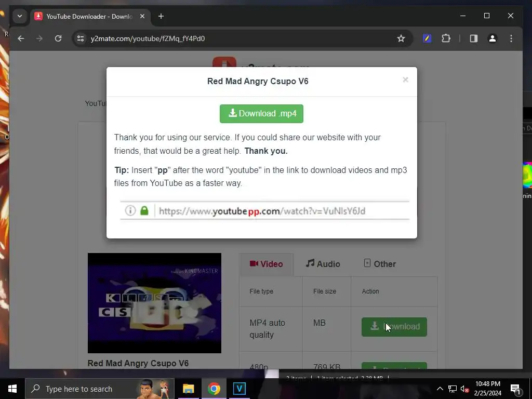The width and height of the screenshot is (532, 399).
Task: Switch to the Other tab
Action: [380, 264]
